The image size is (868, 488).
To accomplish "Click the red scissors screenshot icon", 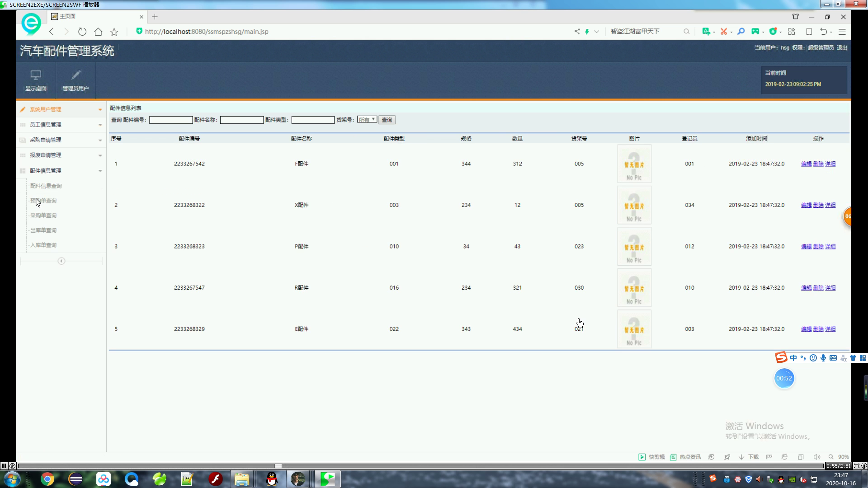I will coord(724,32).
